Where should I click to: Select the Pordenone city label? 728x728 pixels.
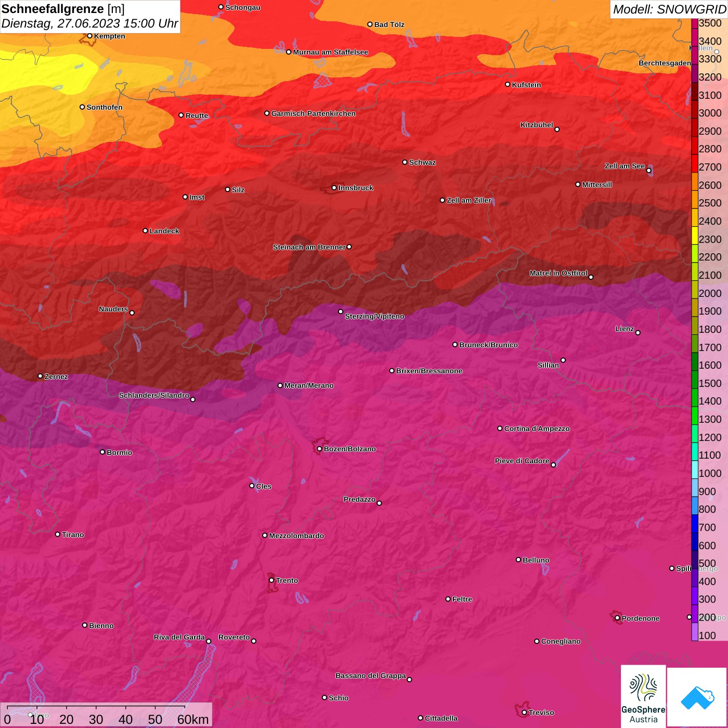[x=641, y=618]
